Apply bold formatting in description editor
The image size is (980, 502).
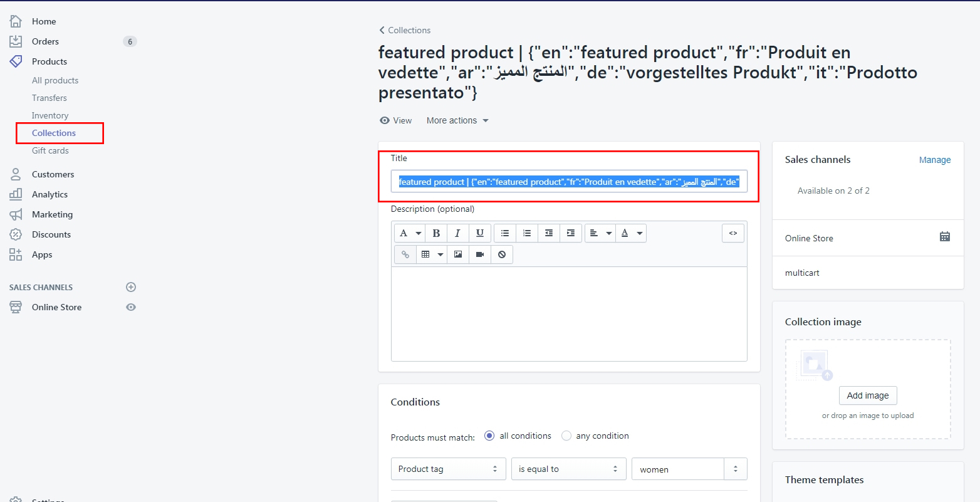pos(436,233)
